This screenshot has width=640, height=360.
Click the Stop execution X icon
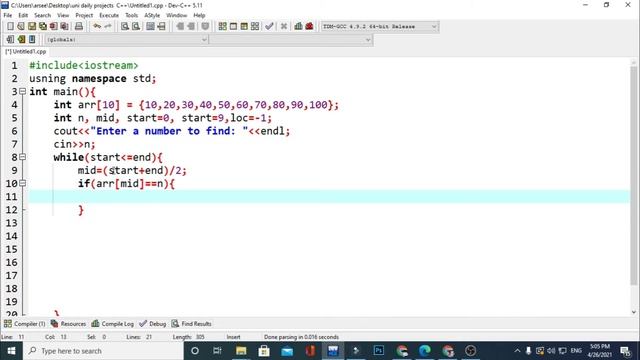coord(284,27)
